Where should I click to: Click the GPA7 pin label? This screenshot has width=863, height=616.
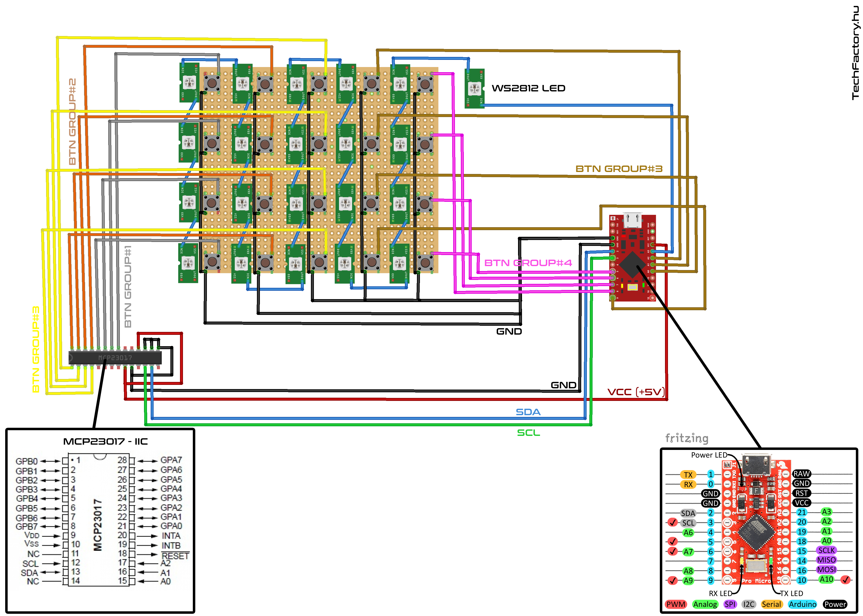(171, 460)
